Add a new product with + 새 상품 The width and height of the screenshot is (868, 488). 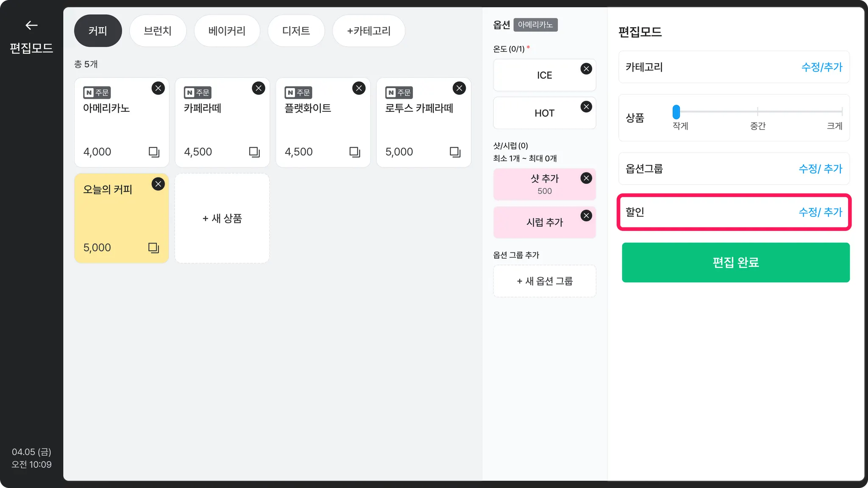tap(222, 219)
